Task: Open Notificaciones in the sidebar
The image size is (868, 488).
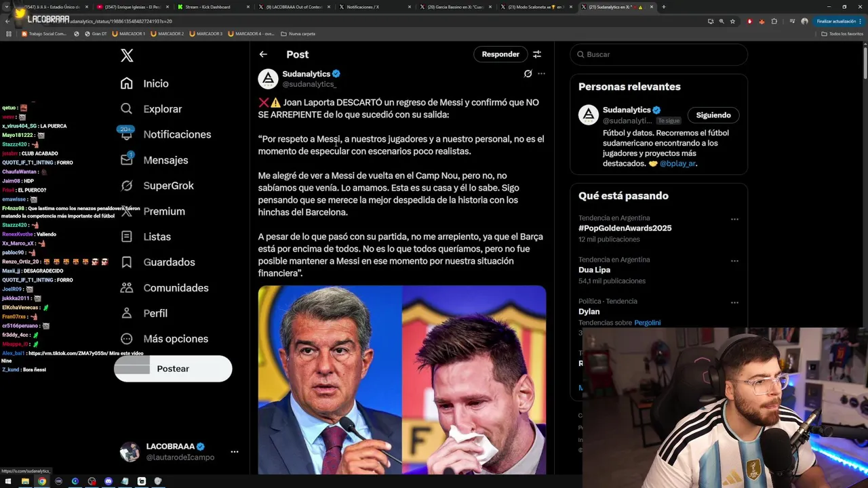Action: point(165,134)
